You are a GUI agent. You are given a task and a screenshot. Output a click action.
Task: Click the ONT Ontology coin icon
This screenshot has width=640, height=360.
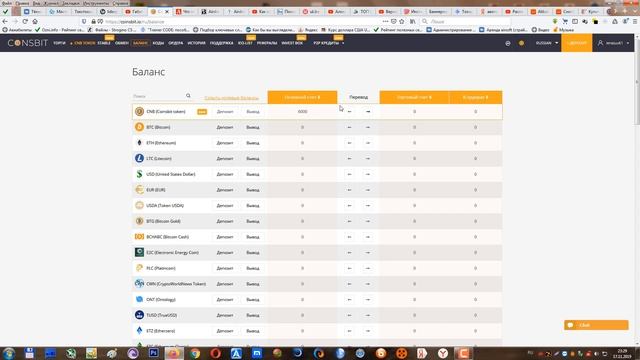[140, 299]
